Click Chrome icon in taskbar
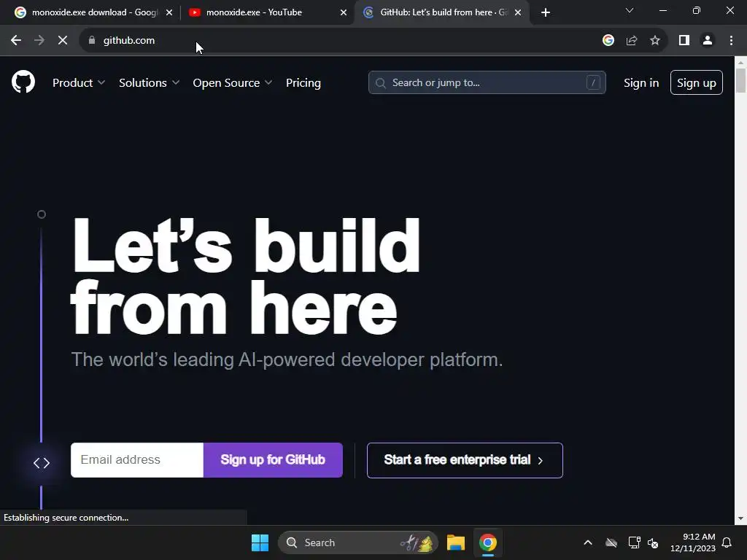Image resolution: width=747 pixels, height=560 pixels. [x=488, y=542]
